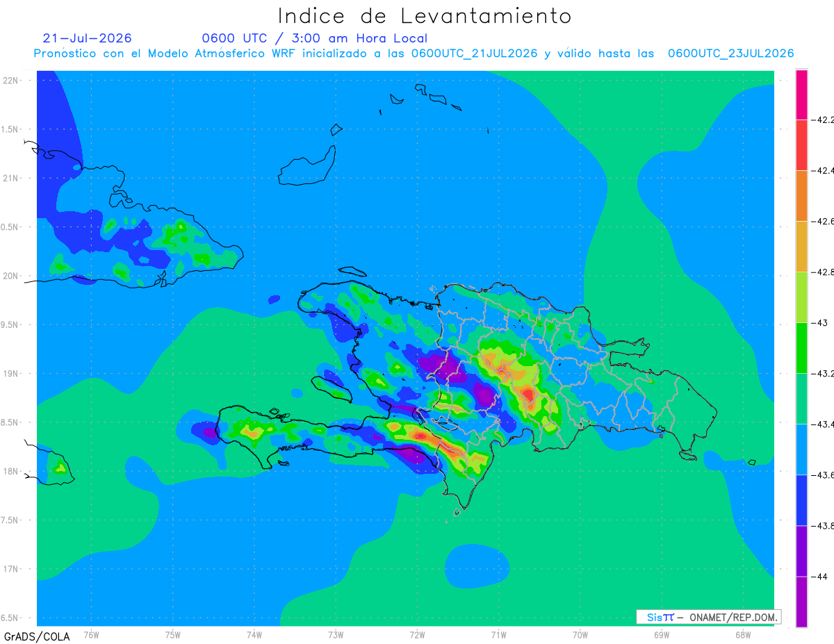Select the date label "21-Jul-2026"
The image size is (834, 644).
click(x=87, y=38)
